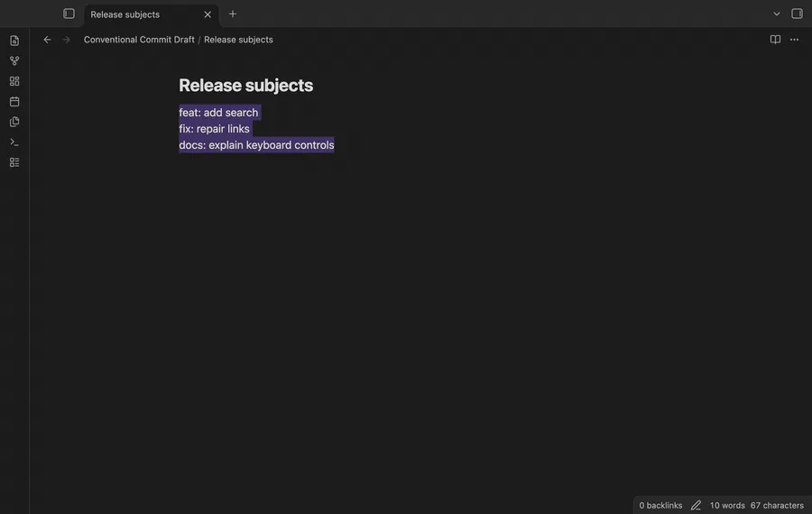The image size is (812, 514).
Task: Toggle the right sidebar panel
Action: tap(797, 14)
